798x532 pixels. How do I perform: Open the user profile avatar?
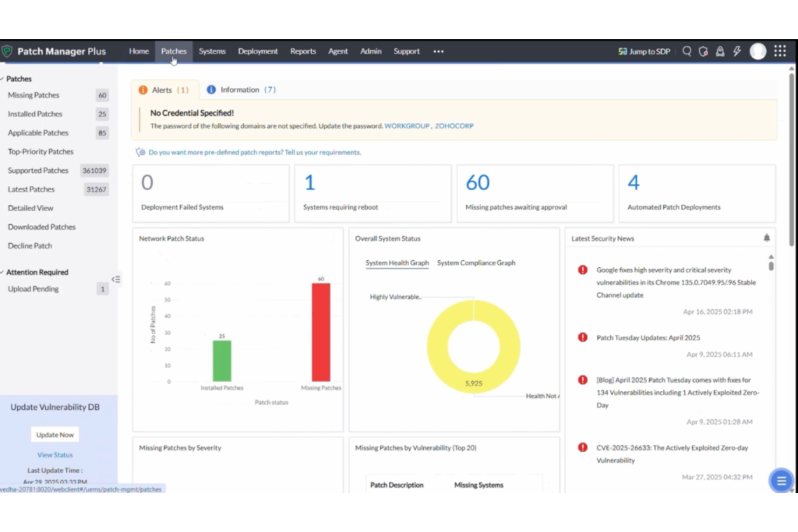(758, 51)
